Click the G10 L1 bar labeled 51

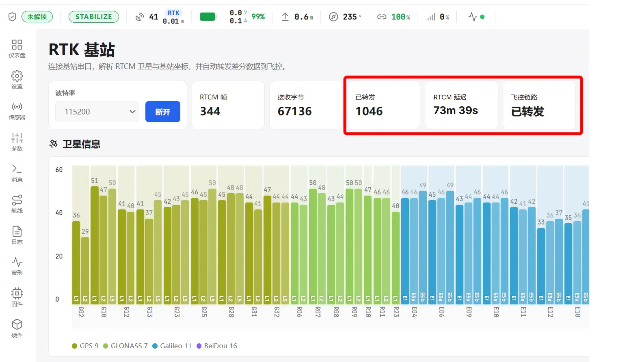click(94, 245)
